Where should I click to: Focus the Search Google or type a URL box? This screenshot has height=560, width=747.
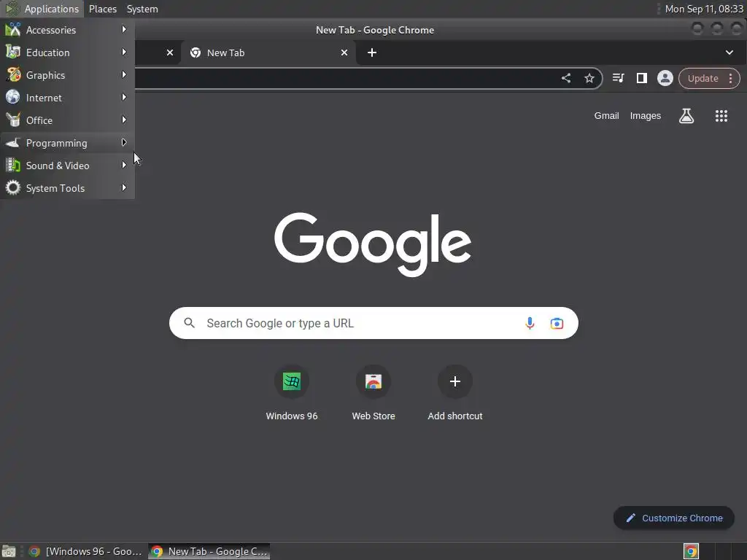coord(373,323)
